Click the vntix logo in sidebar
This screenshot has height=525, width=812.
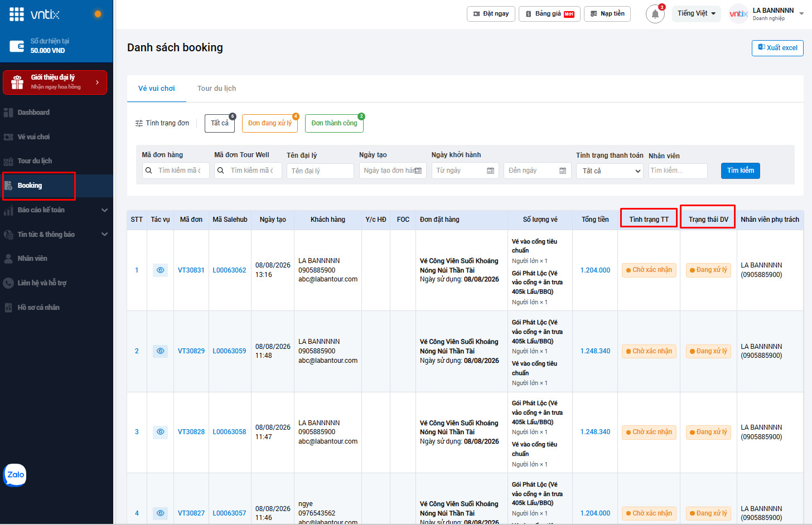45,14
